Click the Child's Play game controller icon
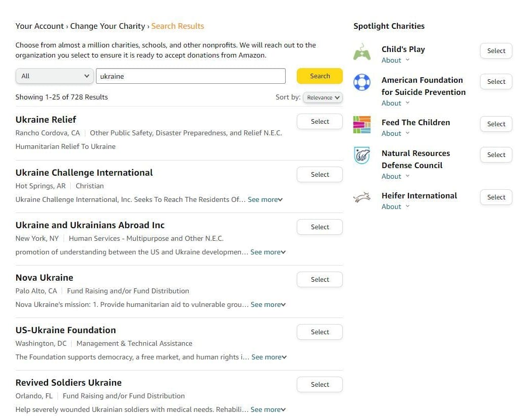524x420 pixels. (362, 52)
